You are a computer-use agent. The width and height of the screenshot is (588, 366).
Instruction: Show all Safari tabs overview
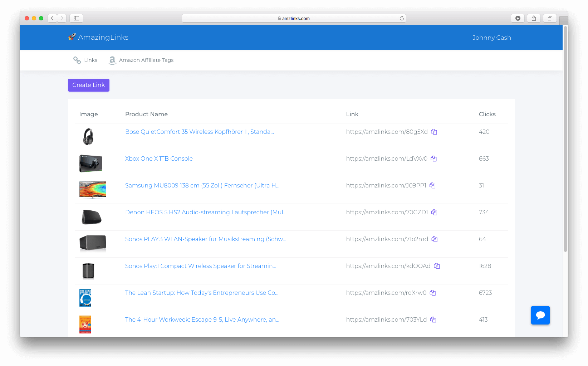(550, 18)
